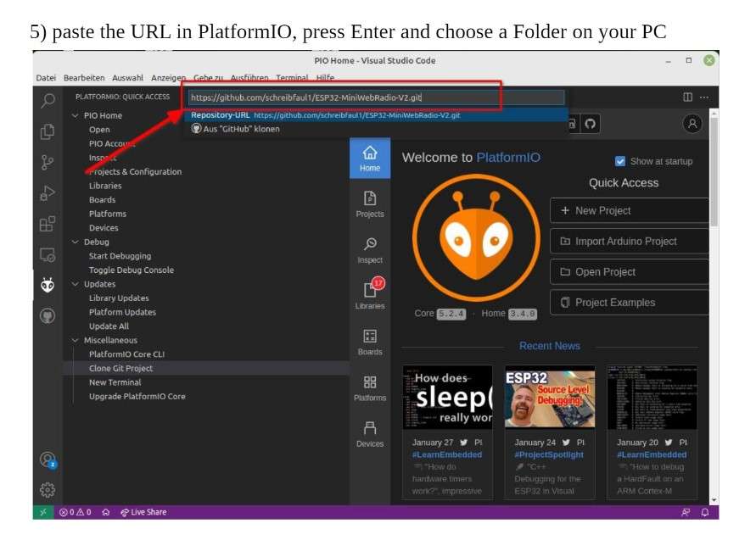Open Boards in the PIO Home sidebar
The height and width of the screenshot is (557, 756).
click(x=370, y=343)
